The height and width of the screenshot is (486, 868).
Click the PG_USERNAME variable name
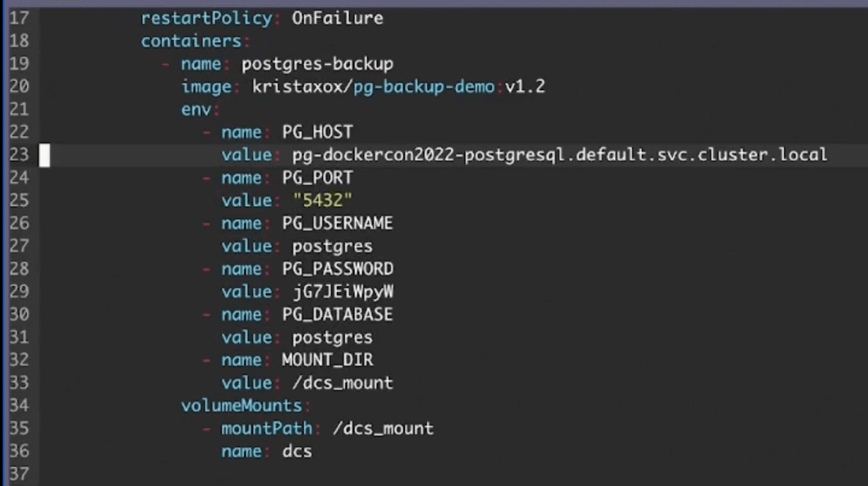pyautogui.click(x=337, y=223)
